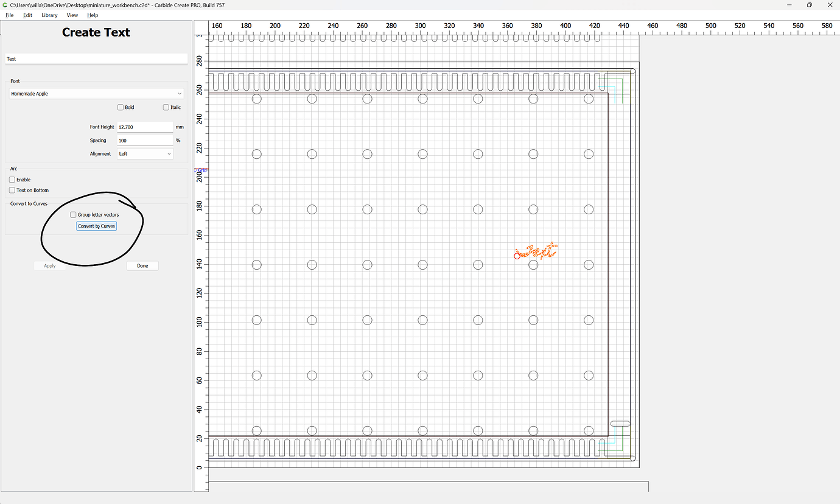Open the Help menu
The height and width of the screenshot is (504, 840).
point(92,15)
